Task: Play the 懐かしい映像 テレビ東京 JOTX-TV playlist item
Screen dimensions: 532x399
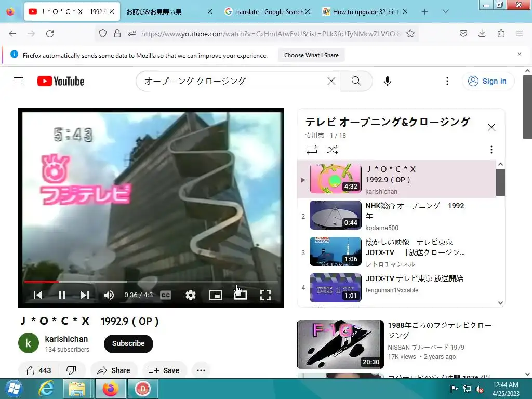Action: [x=396, y=253]
